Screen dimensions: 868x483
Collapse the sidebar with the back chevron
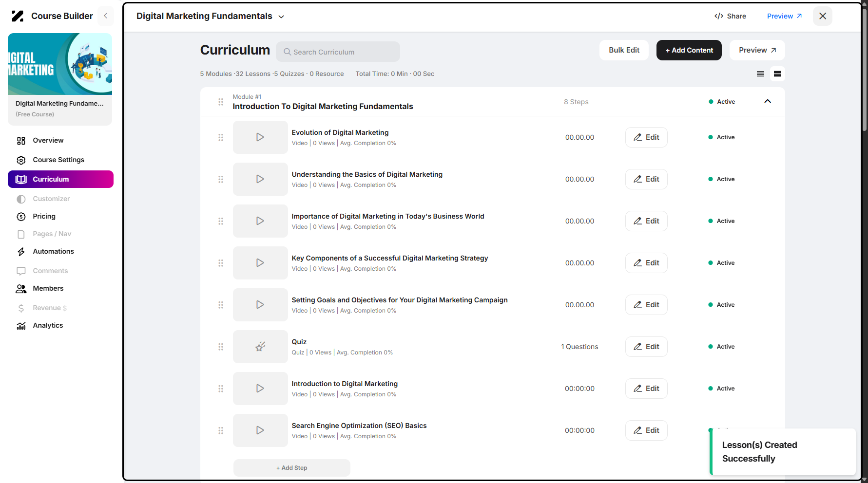click(105, 16)
